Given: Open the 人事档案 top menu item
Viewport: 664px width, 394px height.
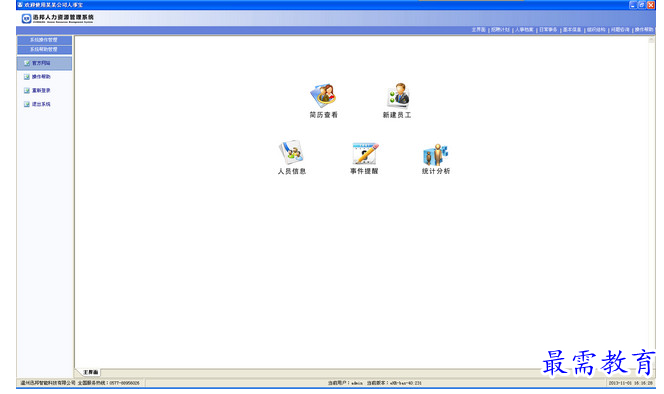Looking at the screenshot, I should (524, 30).
